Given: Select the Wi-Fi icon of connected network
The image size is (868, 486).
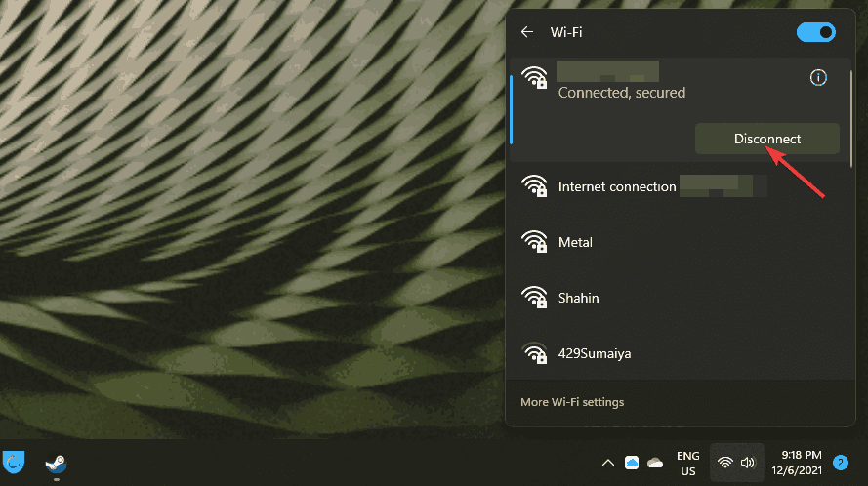Looking at the screenshot, I should (x=534, y=77).
